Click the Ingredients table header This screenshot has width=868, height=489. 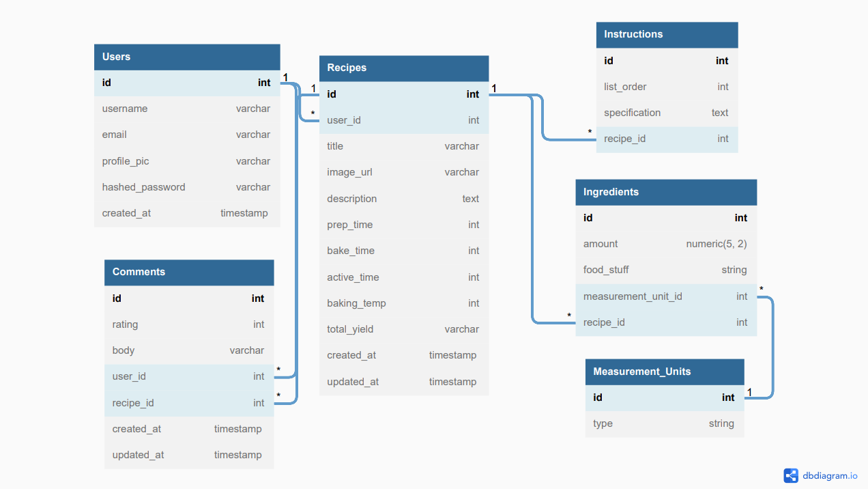click(666, 192)
